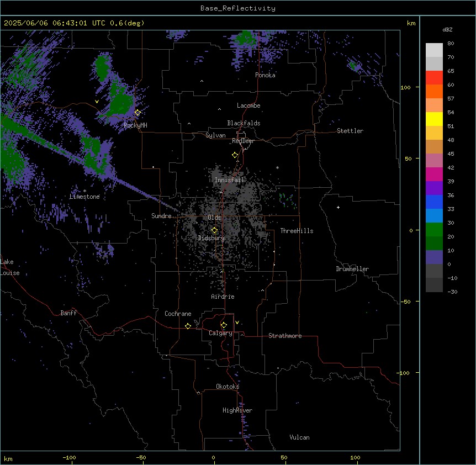Click the white 80 dBZ legend swatch
Image resolution: width=476 pixels, height=465 pixels.
pyautogui.click(x=434, y=50)
